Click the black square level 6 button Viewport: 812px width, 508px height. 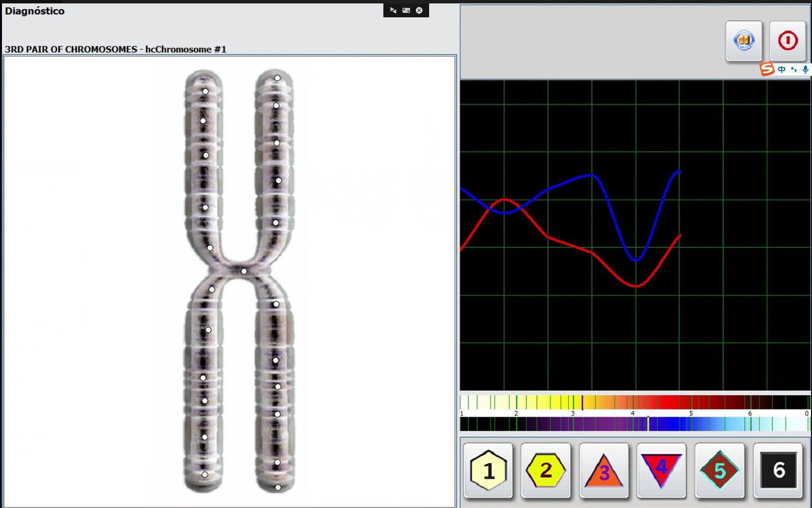pyautogui.click(x=778, y=470)
